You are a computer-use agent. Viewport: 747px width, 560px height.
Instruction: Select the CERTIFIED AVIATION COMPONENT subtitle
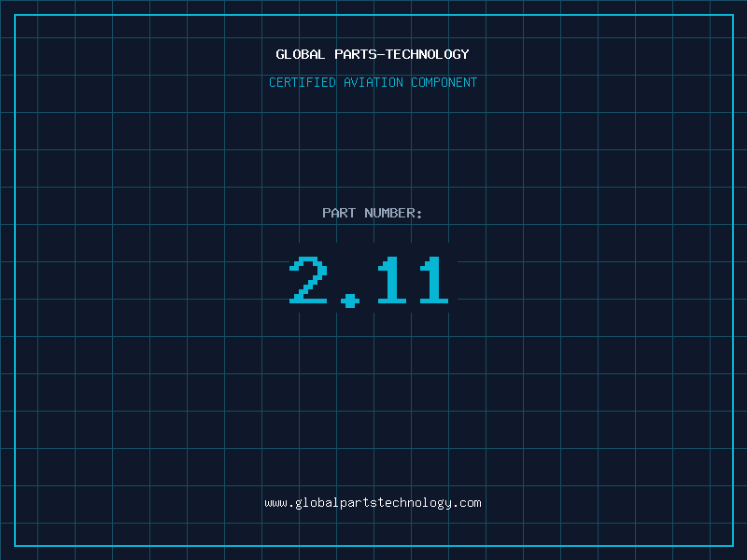pos(373,82)
